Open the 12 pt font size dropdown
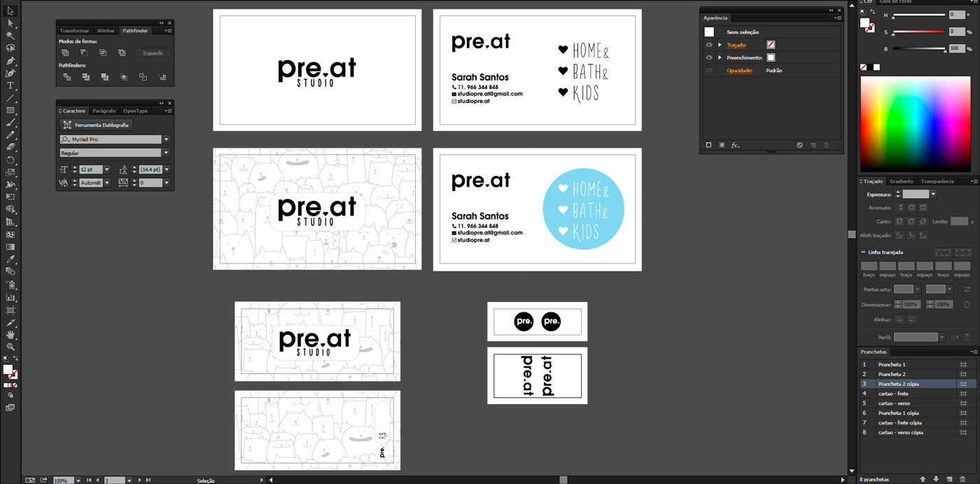The image size is (980, 484). [x=107, y=170]
